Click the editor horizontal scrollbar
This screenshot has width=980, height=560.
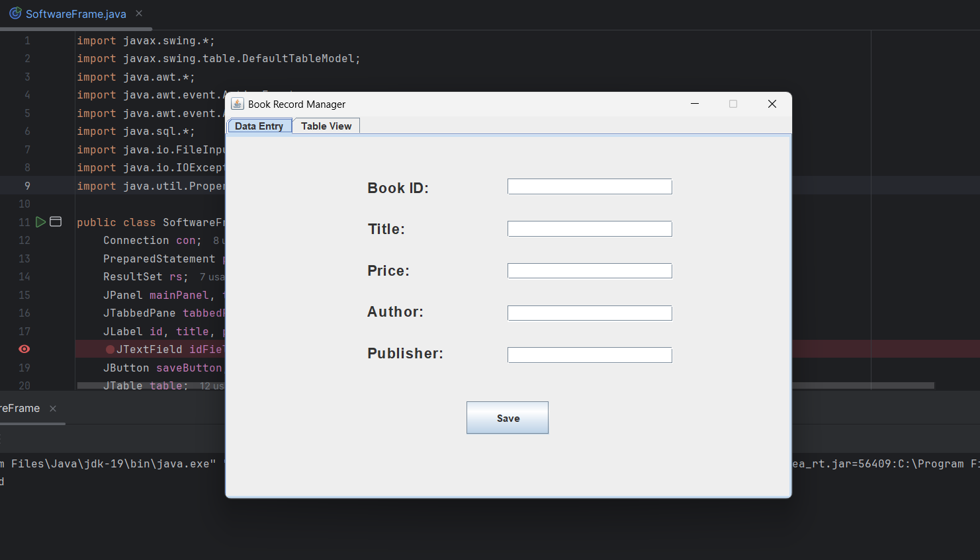click(x=506, y=385)
